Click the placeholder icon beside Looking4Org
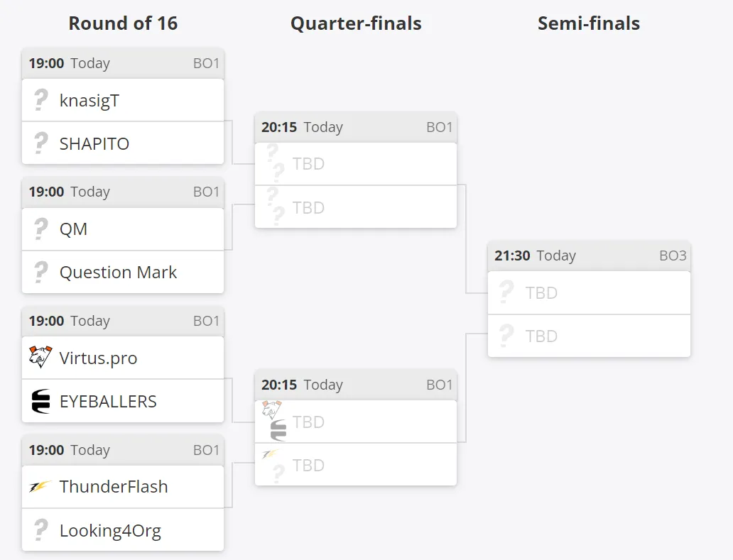733x560 pixels. click(x=40, y=529)
